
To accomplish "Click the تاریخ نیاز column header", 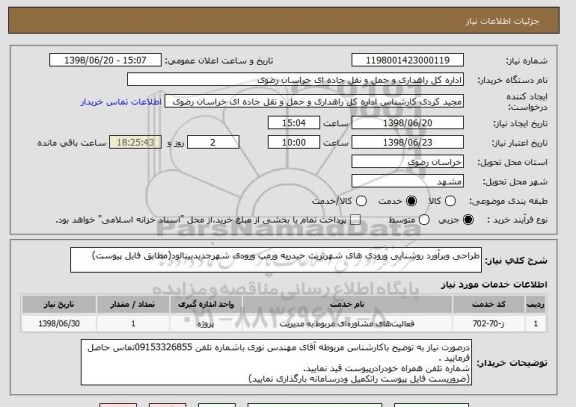I will coord(59,305).
